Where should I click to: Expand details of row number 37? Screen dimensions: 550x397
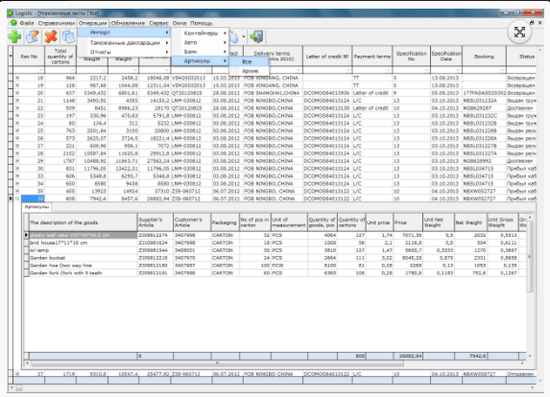(17, 374)
